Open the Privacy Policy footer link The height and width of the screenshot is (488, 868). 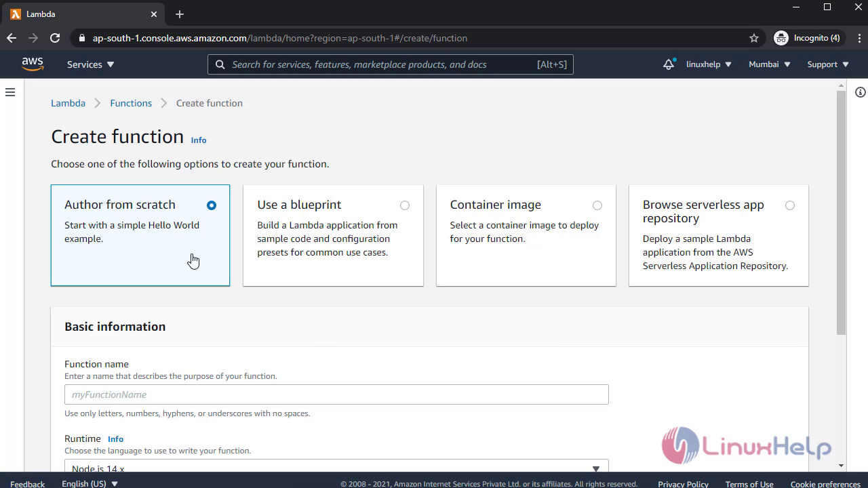click(x=683, y=484)
